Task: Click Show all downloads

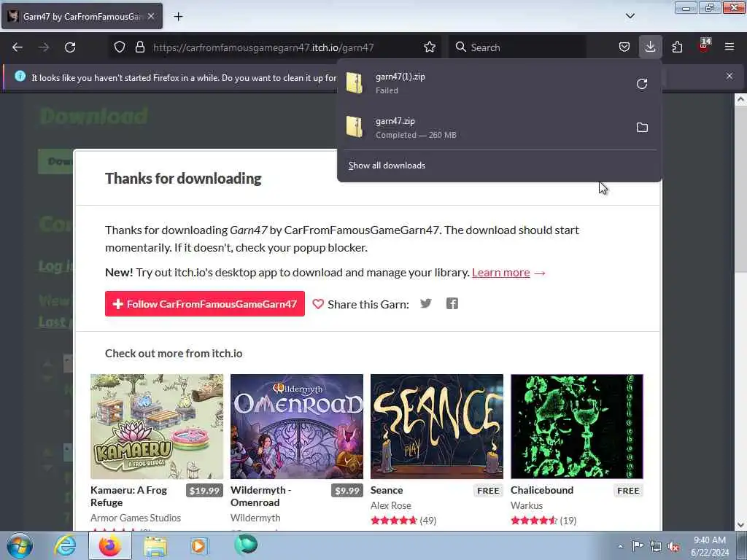Action: [387, 166]
